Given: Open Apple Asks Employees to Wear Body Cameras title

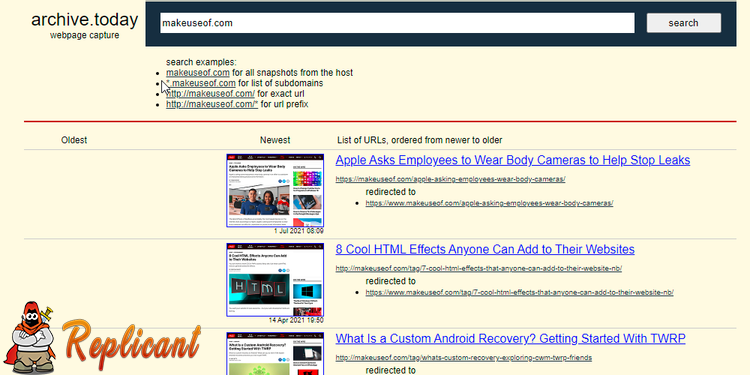Looking at the screenshot, I should point(513,160).
